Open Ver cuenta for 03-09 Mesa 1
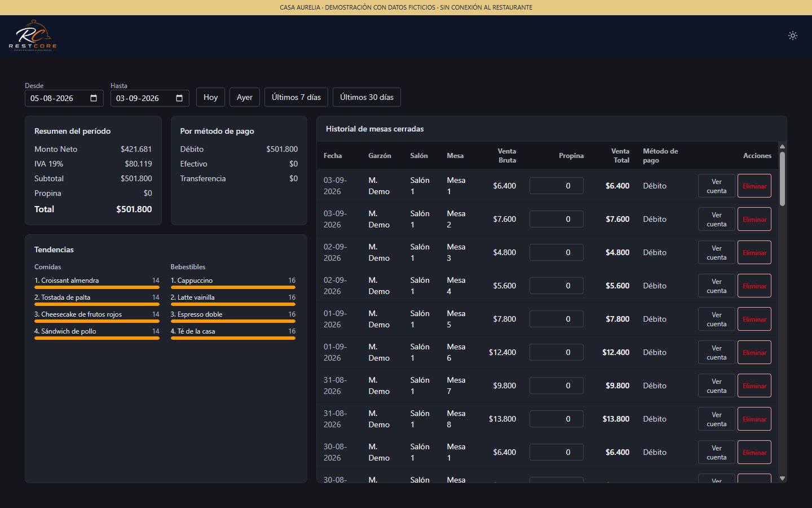The width and height of the screenshot is (812, 508). (x=716, y=186)
